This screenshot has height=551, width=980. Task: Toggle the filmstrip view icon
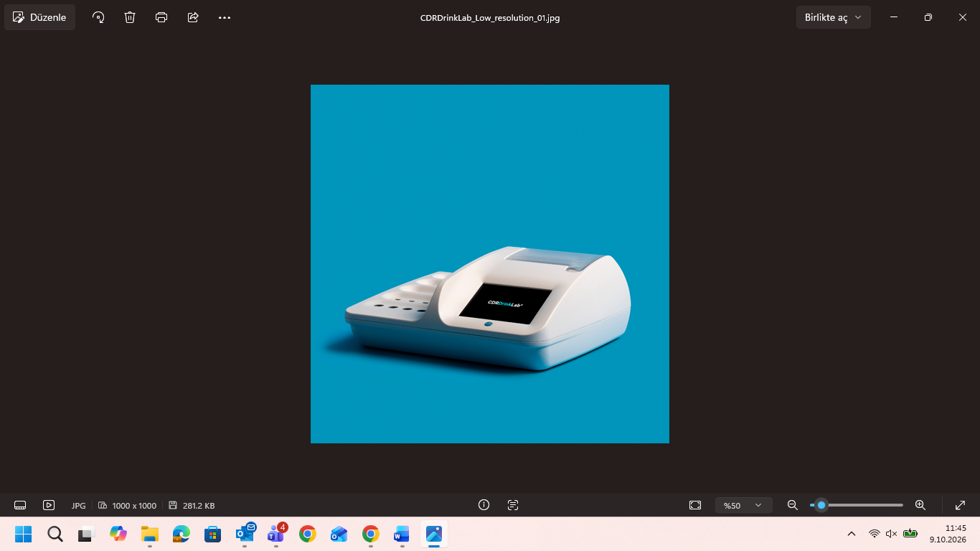[20, 505]
